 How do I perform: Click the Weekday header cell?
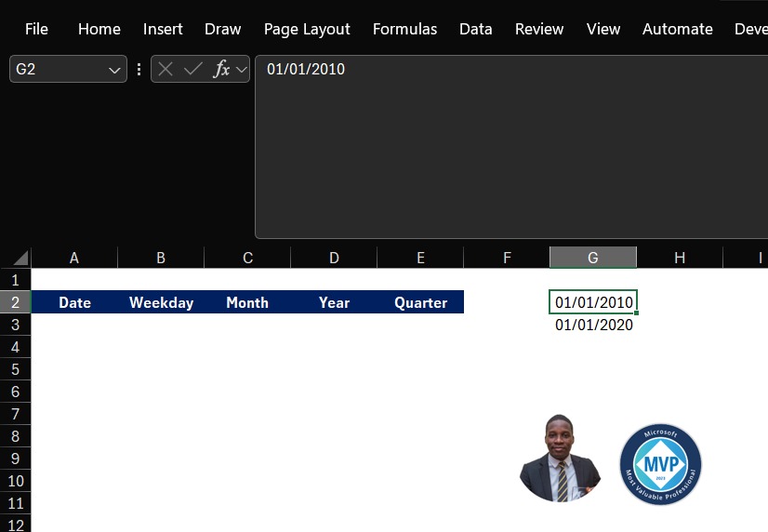click(x=161, y=302)
